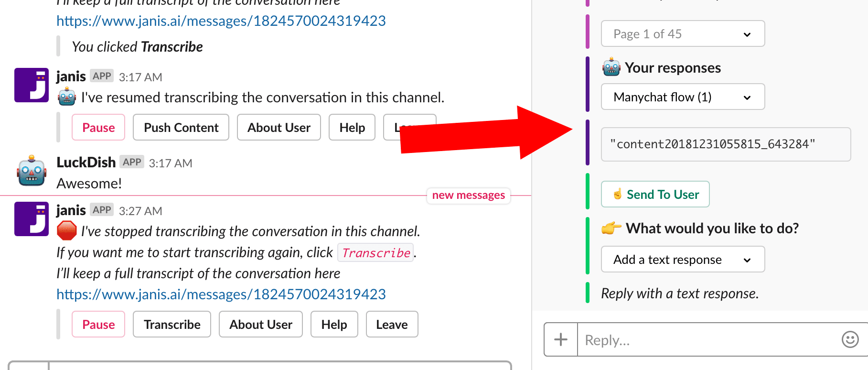Click the Reply with a text response text
The width and height of the screenshot is (868, 370).
[x=680, y=293]
